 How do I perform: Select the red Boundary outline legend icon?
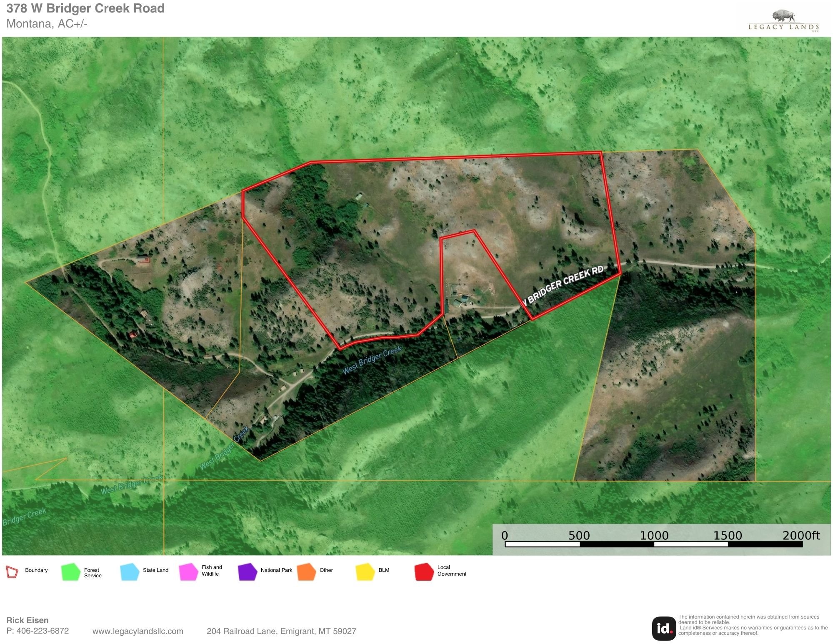coord(12,572)
